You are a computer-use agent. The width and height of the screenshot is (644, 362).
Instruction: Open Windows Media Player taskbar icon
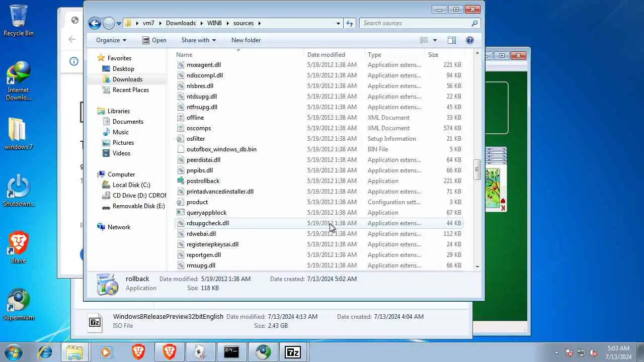click(106, 352)
